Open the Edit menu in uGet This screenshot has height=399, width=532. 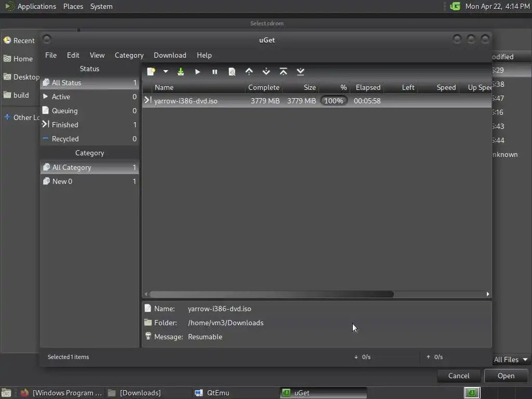pyautogui.click(x=73, y=55)
